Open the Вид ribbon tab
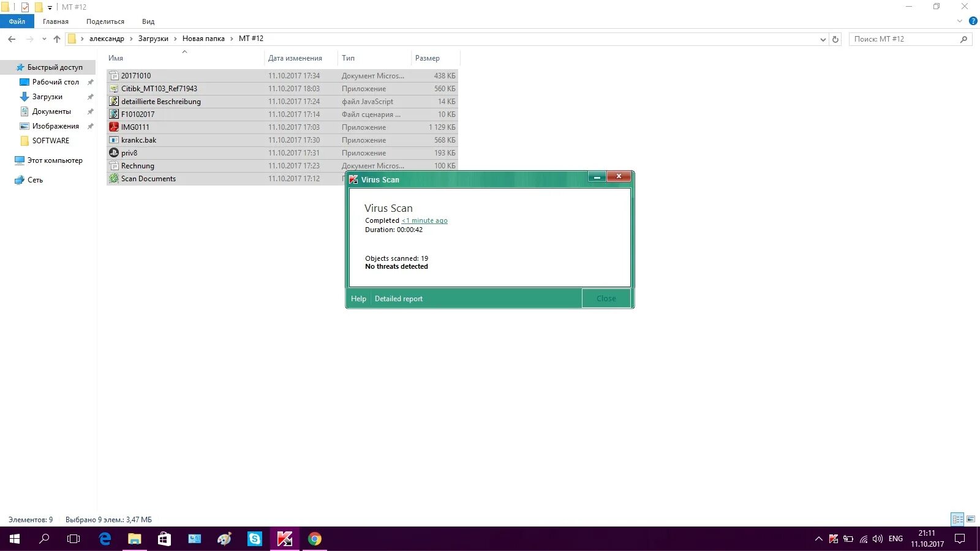 click(148, 21)
